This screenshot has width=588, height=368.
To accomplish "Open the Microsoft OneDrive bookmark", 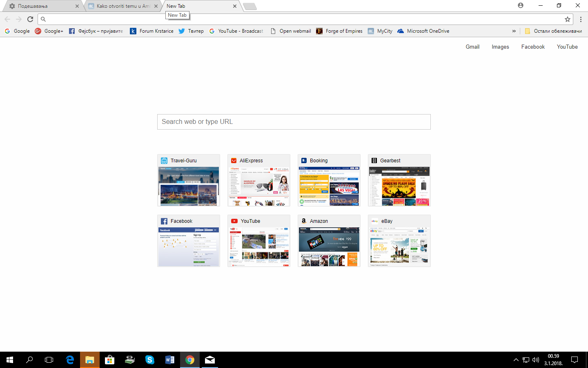I will point(423,31).
